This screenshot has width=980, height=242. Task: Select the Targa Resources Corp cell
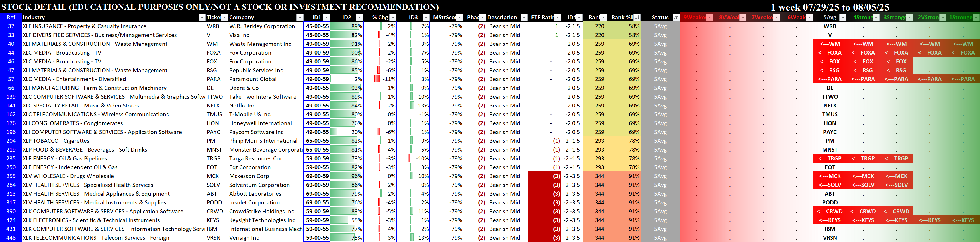(x=266, y=158)
